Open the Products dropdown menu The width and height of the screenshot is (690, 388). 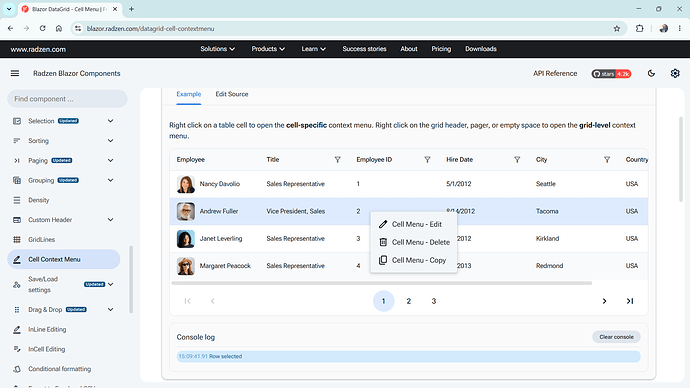(268, 49)
